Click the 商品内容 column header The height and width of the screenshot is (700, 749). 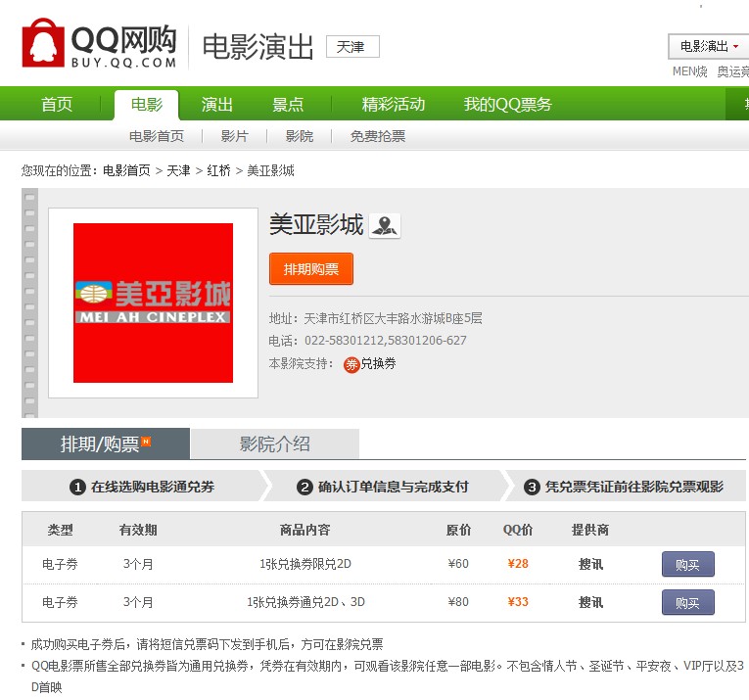pyautogui.click(x=304, y=530)
